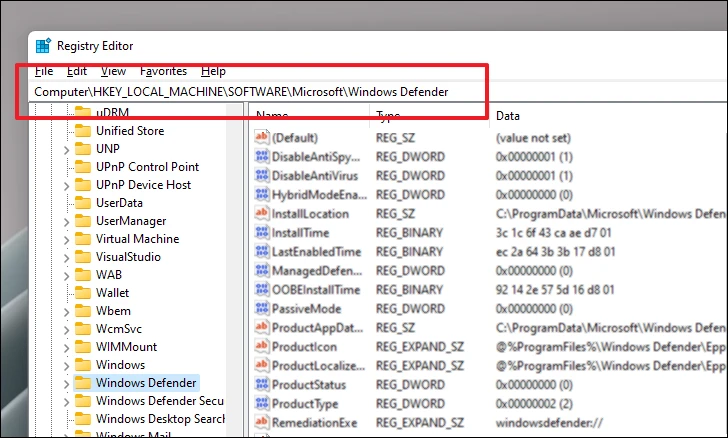Viewport: 728px width, 438px height.
Task: Select the UNP folder icon
Action: [x=83, y=149]
